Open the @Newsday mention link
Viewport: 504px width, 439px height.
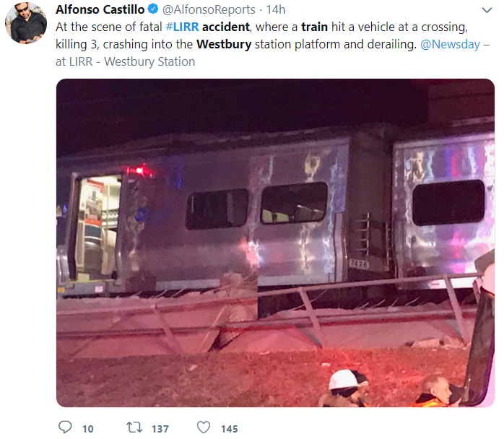(x=450, y=44)
